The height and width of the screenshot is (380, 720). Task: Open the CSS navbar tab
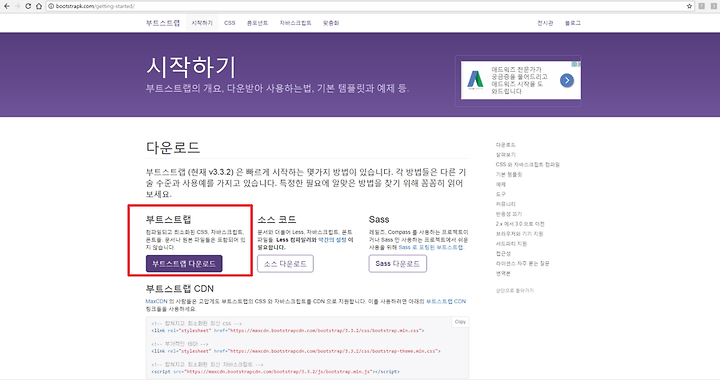(x=230, y=23)
